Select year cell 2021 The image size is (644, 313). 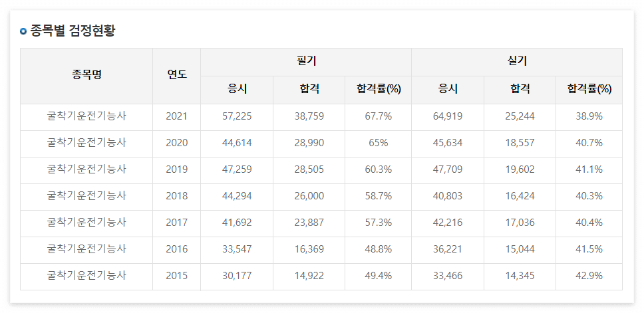point(176,116)
